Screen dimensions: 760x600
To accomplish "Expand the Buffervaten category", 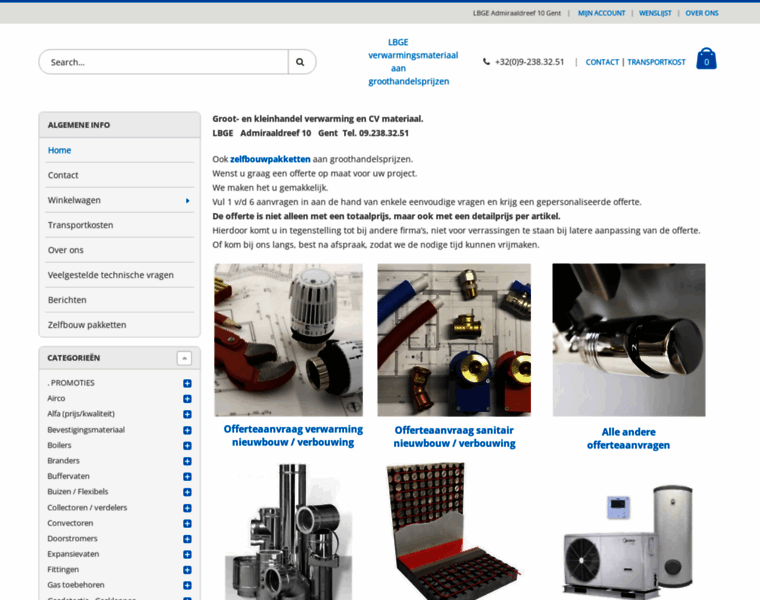I will coord(187,476).
